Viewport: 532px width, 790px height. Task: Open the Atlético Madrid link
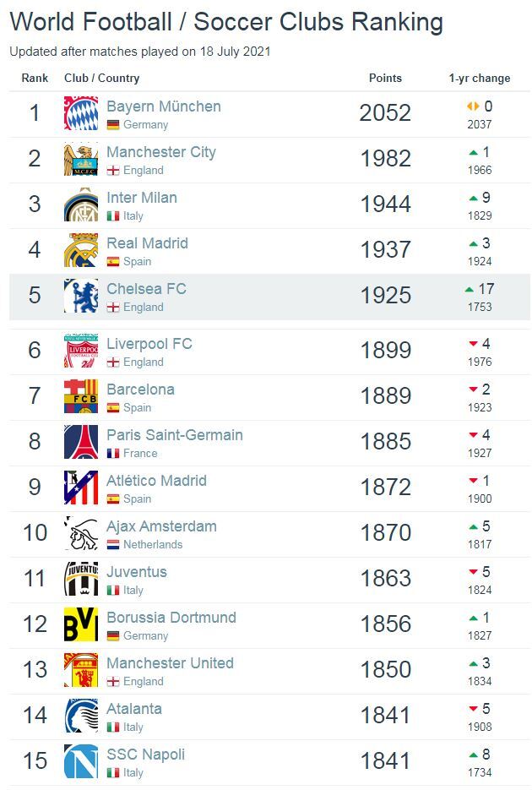pos(156,481)
